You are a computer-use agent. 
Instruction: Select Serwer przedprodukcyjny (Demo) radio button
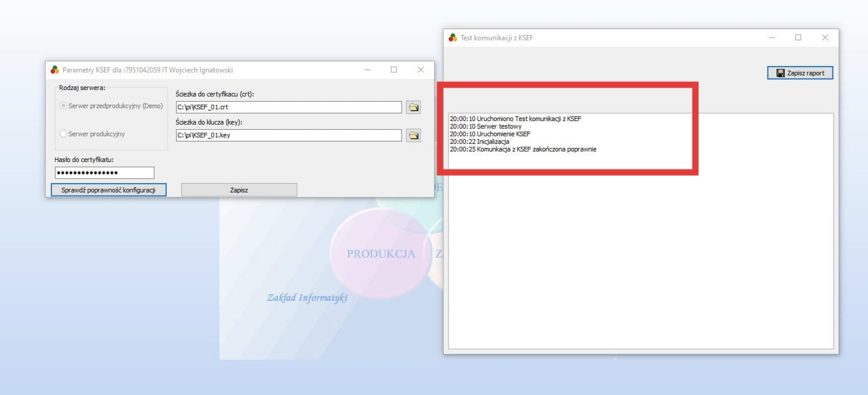coord(64,106)
